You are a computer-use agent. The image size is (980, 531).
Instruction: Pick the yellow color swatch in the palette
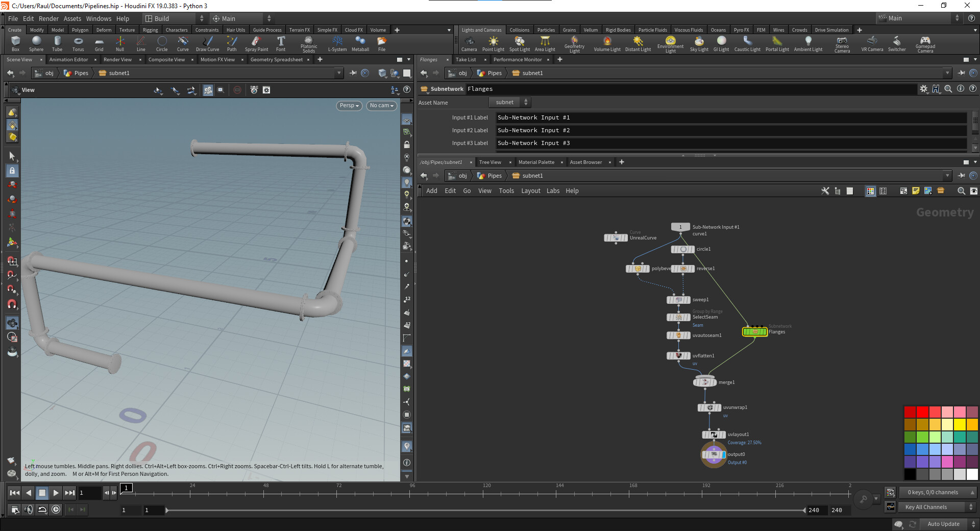[960, 424]
